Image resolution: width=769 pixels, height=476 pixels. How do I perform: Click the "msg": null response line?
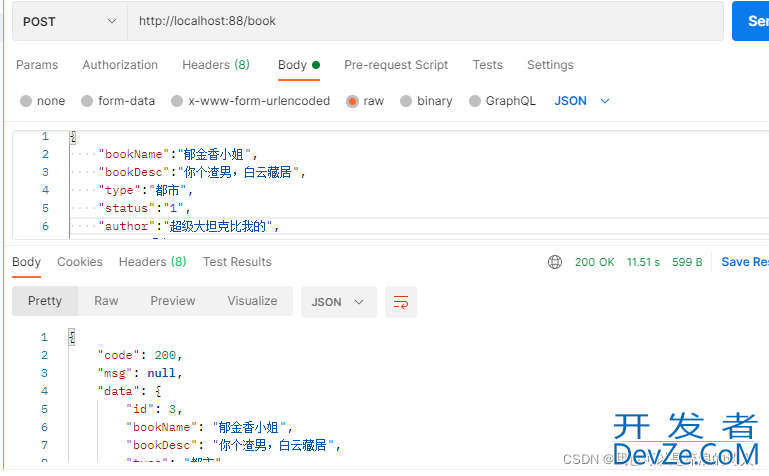tap(139, 374)
